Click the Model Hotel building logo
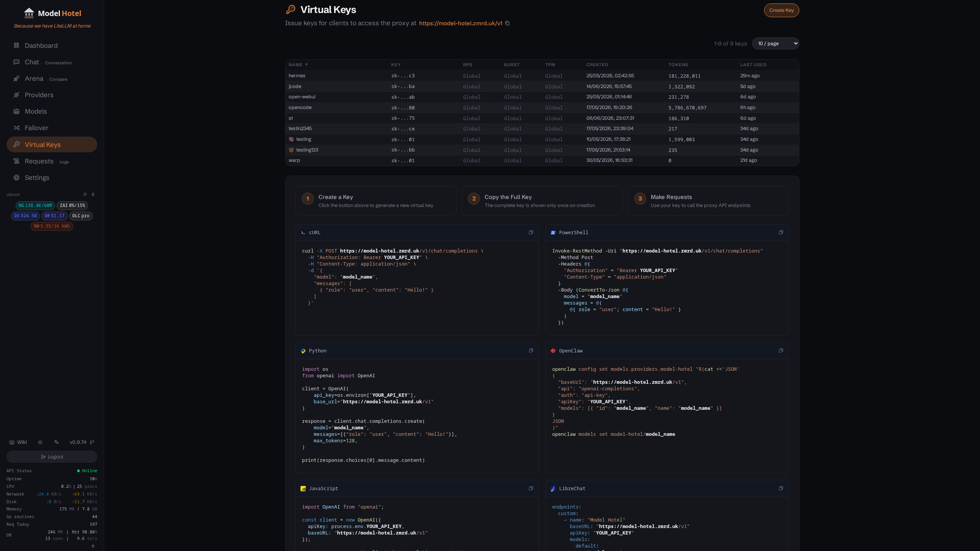This screenshot has width=980, height=551. [29, 13]
